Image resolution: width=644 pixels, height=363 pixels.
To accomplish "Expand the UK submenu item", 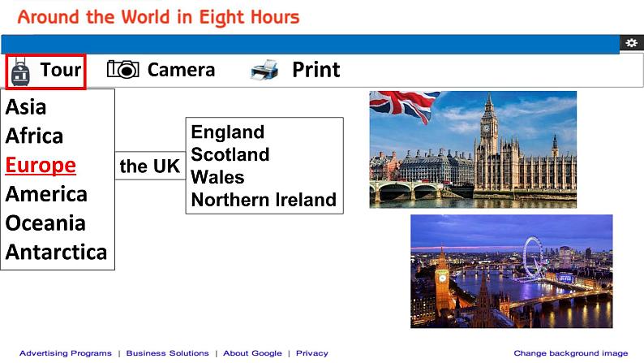I will click(150, 166).
